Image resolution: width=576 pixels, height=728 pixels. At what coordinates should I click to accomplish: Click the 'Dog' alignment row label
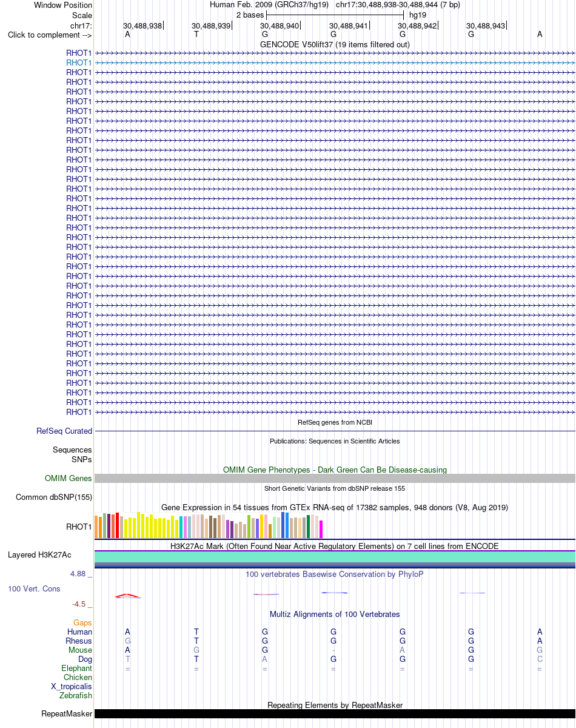(x=85, y=659)
